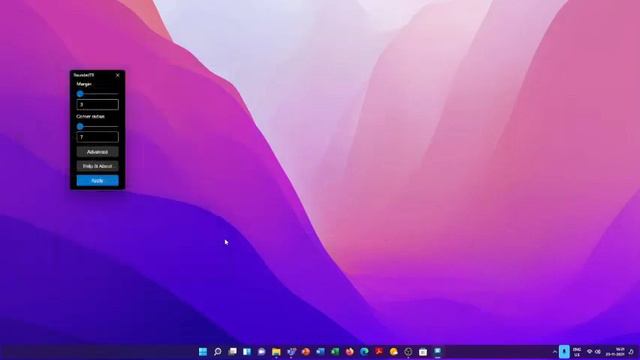This screenshot has width=640, height=360.
Task: Close the RoundedTB window
Action: pos(118,75)
